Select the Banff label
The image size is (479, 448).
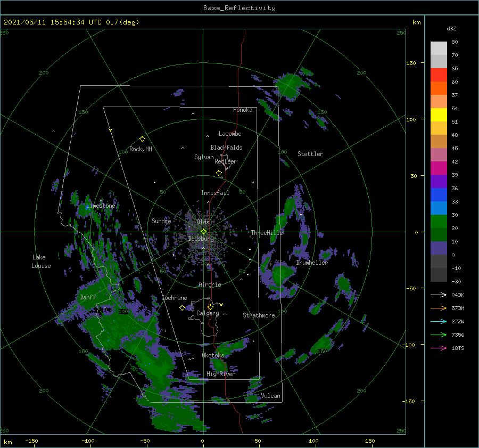[x=88, y=297]
